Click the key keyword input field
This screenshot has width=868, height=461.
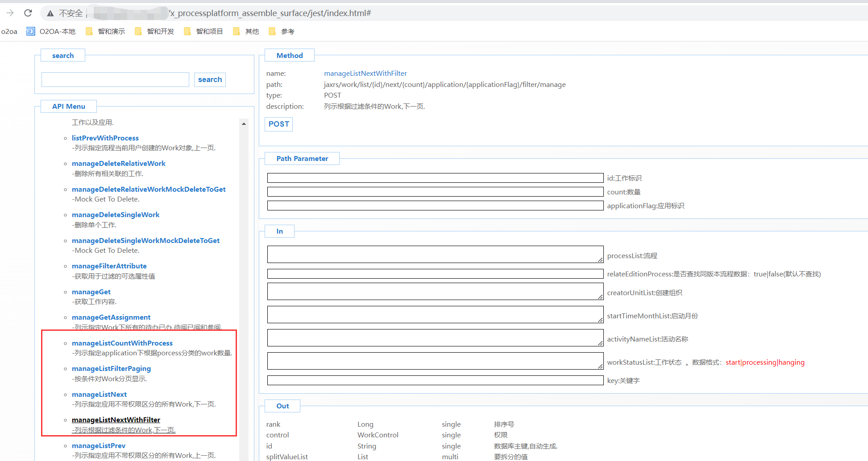coord(435,380)
